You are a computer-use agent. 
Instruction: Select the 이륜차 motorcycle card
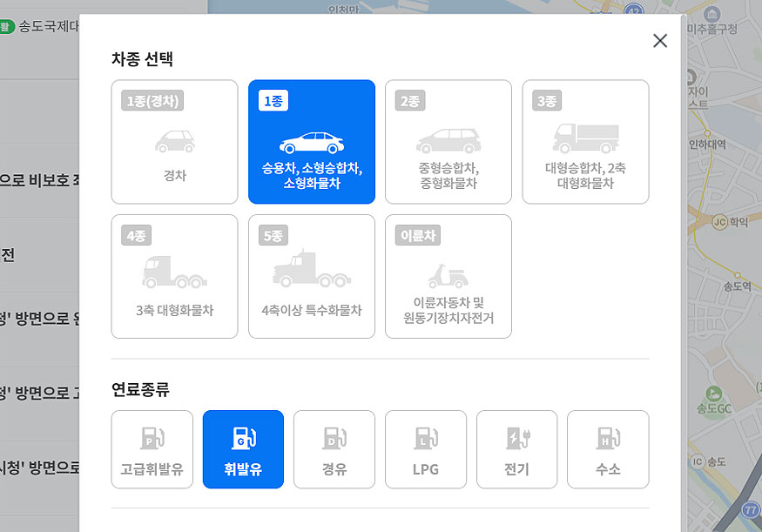coord(448,276)
